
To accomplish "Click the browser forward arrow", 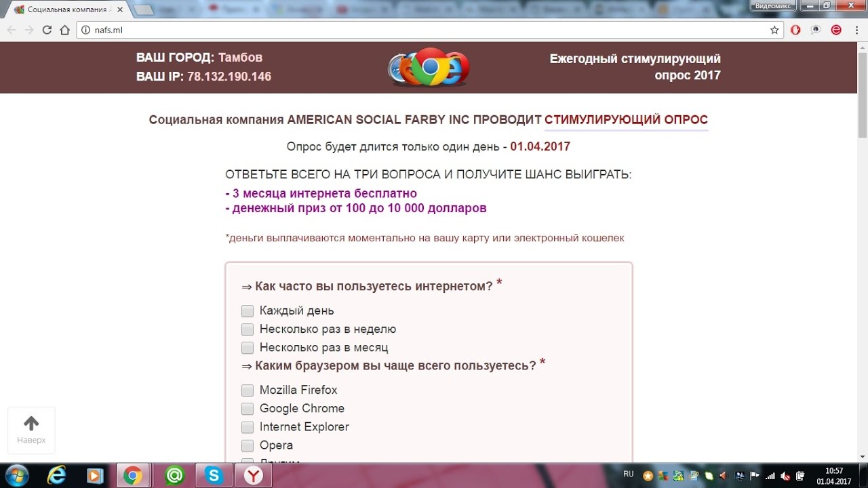I will [29, 30].
